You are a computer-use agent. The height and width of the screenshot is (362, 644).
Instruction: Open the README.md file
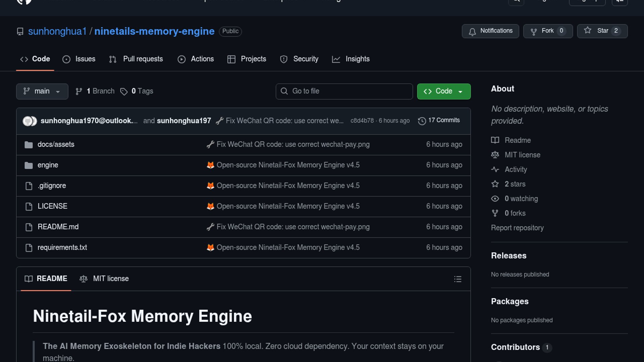coord(58,227)
